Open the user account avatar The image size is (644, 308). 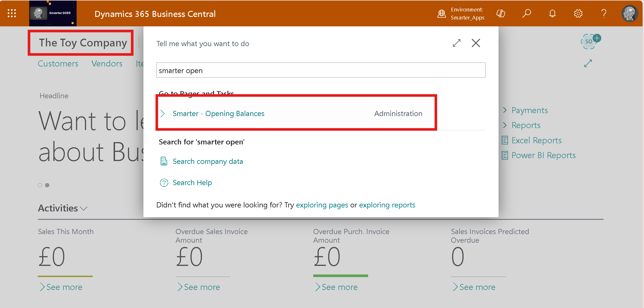pos(630,13)
